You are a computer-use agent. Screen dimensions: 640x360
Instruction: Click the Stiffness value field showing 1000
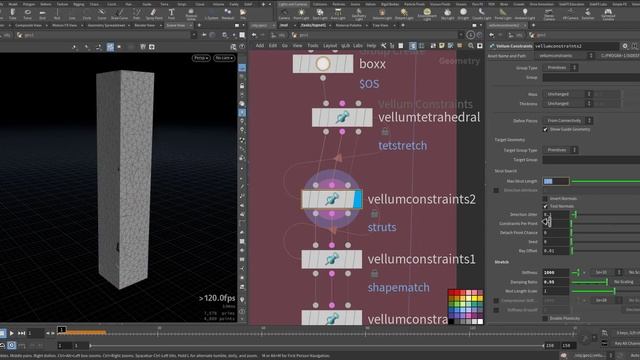point(556,272)
